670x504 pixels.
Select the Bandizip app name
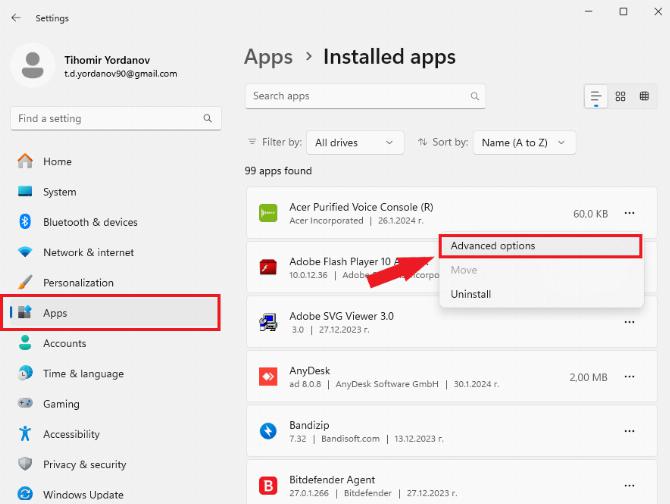(309, 425)
